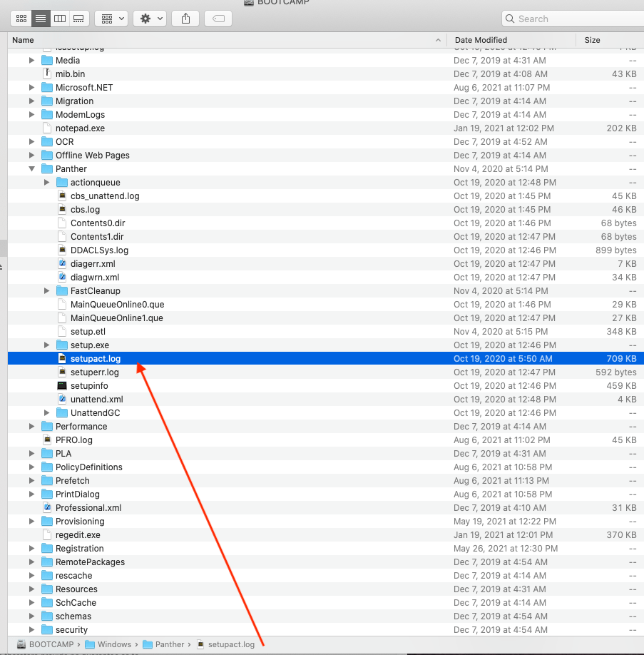
Task: Expand the Panther folder disclosure triangle
Action: 31,168
